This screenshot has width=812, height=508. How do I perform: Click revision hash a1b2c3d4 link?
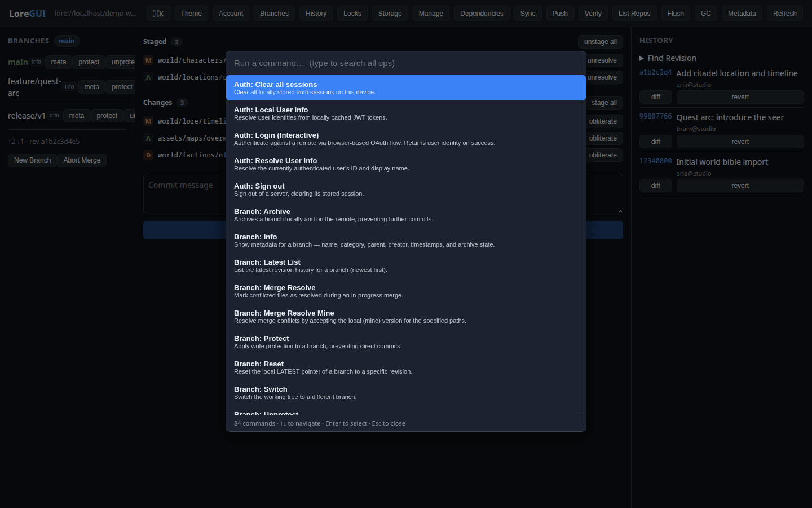(x=655, y=72)
